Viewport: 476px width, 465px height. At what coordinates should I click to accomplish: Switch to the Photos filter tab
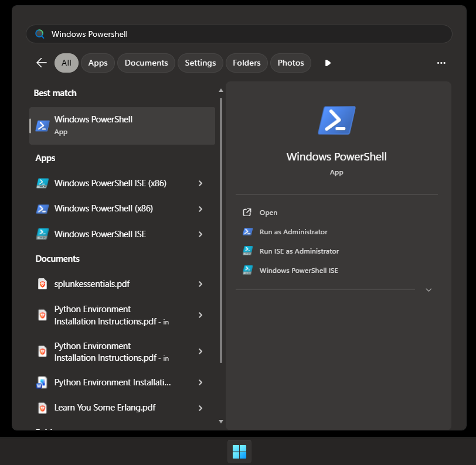pyautogui.click(x=291, y=63)
